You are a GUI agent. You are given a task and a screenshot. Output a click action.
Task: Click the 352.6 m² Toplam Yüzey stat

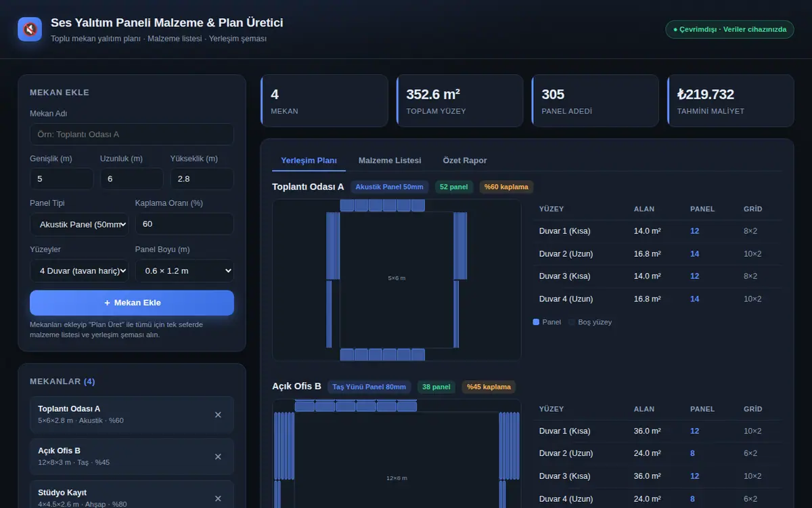(459, 100)
